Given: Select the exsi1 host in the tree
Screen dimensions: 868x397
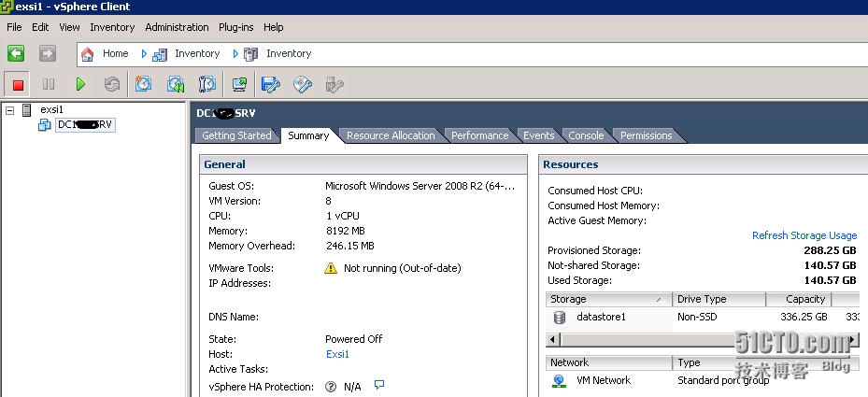Looking at the screenshot, I should click(x=51, y=109).
